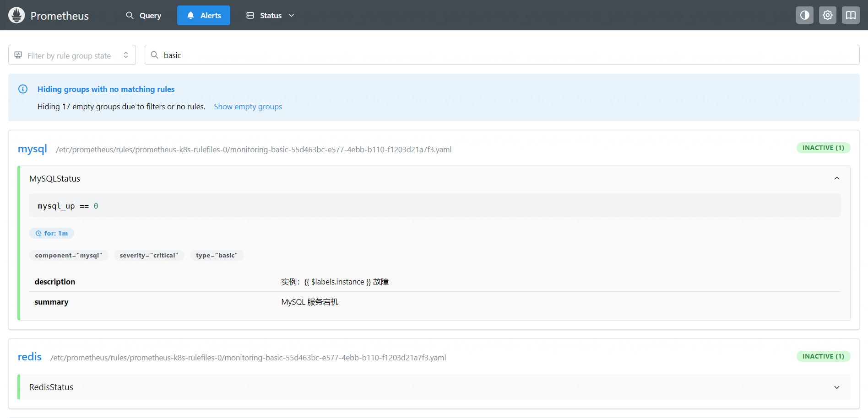
Task: Click the info icon in the banner
Action: tap(23, 89)
